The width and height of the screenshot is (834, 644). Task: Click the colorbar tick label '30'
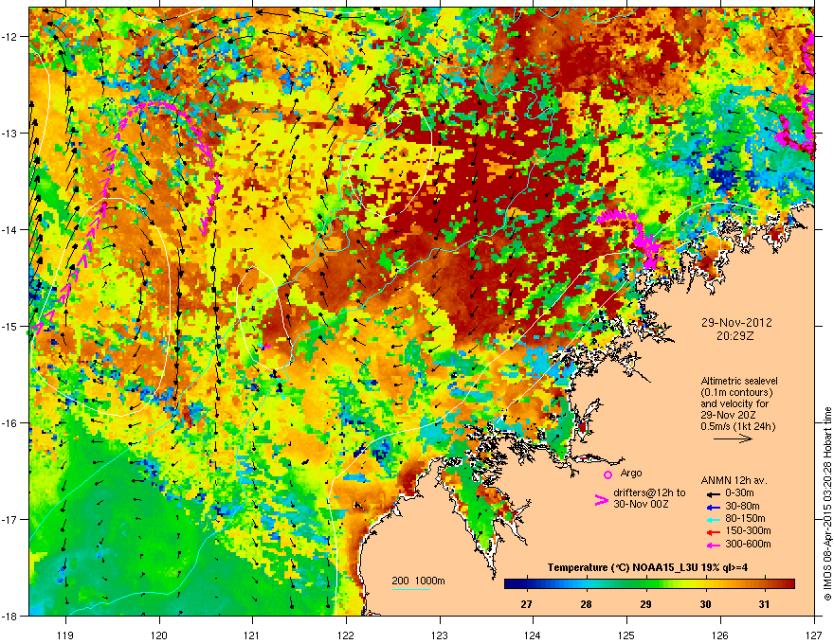[x=705, y=604]
